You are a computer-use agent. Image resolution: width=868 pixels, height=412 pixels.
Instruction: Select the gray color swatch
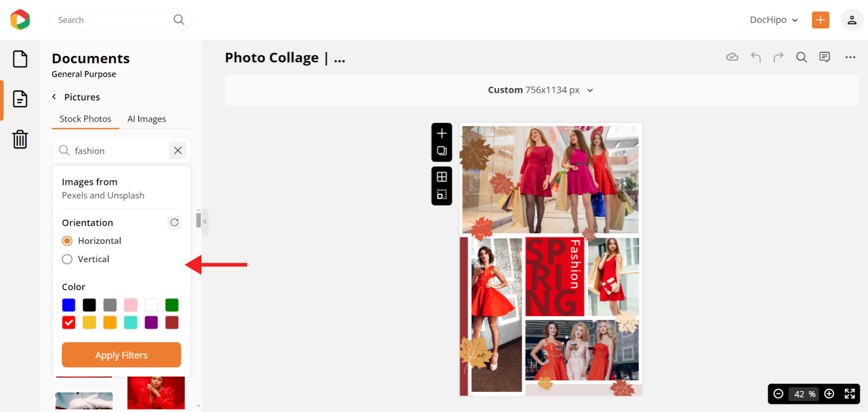(110, 305)
